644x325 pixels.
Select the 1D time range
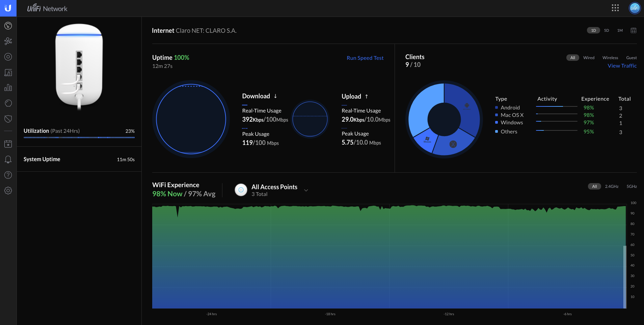click(x=593, y=30)
